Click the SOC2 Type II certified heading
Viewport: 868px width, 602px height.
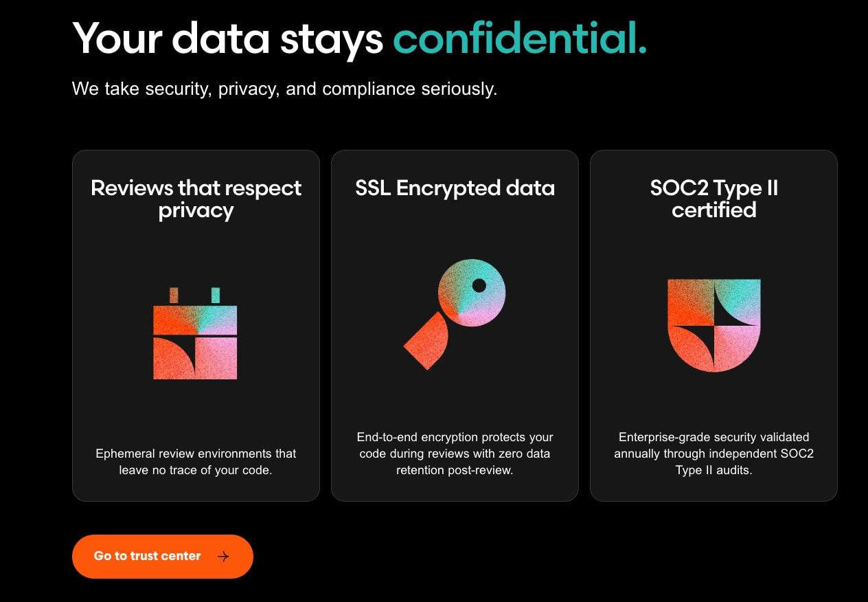coord(714,199)
